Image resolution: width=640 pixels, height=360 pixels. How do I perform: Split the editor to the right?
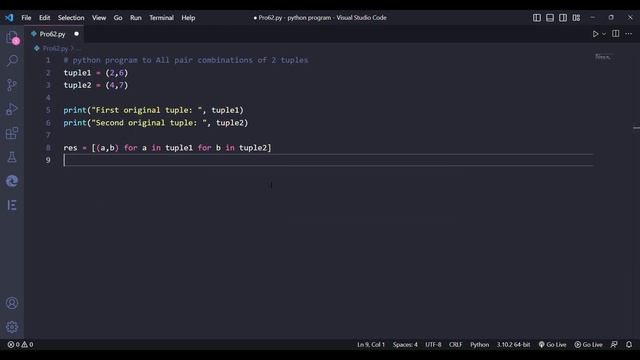pyautogui.click(x=616, y=33)
